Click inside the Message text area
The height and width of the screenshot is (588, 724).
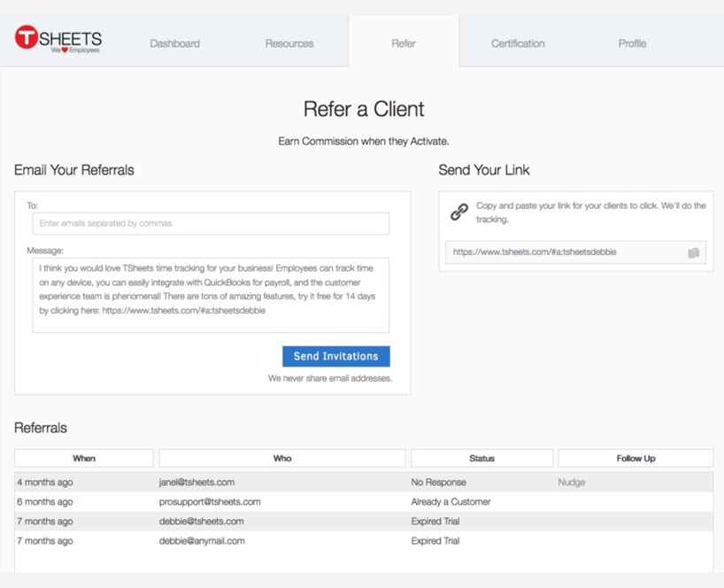(x=211, y=295)
